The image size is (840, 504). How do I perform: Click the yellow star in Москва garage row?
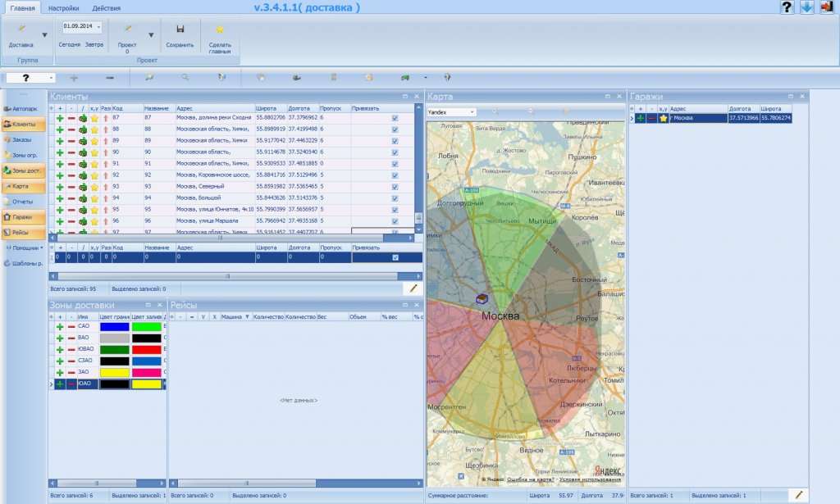click(x=663, y=118)
